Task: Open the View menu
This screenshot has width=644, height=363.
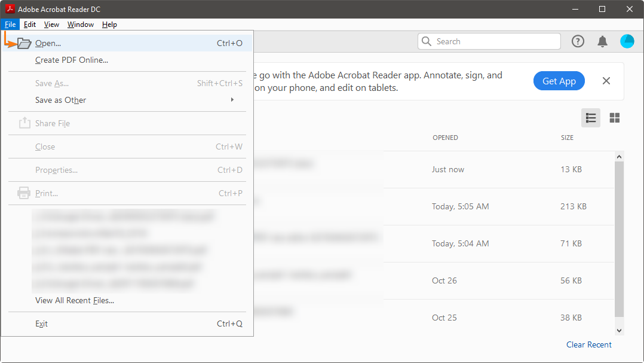Action: coord(52,25)
